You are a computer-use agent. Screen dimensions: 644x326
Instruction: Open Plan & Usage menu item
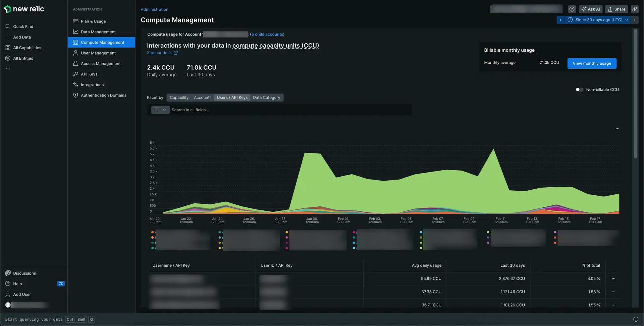[x=101, y=21]
